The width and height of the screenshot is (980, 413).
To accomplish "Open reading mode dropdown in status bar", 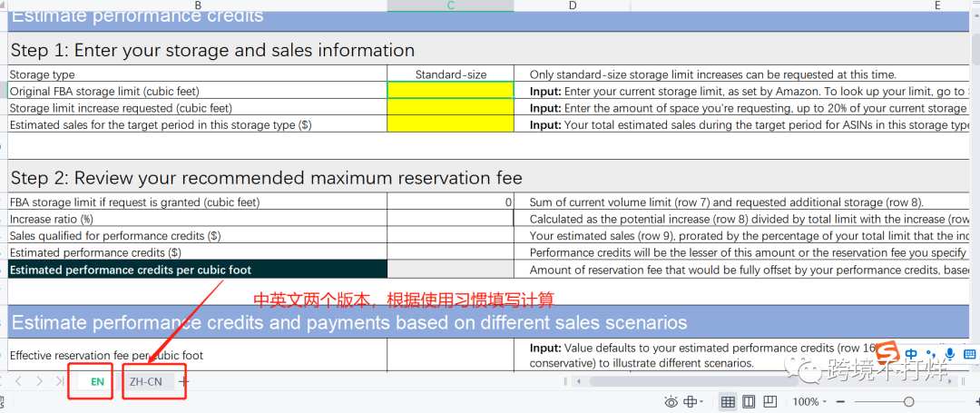I will (x=694, y=402).
